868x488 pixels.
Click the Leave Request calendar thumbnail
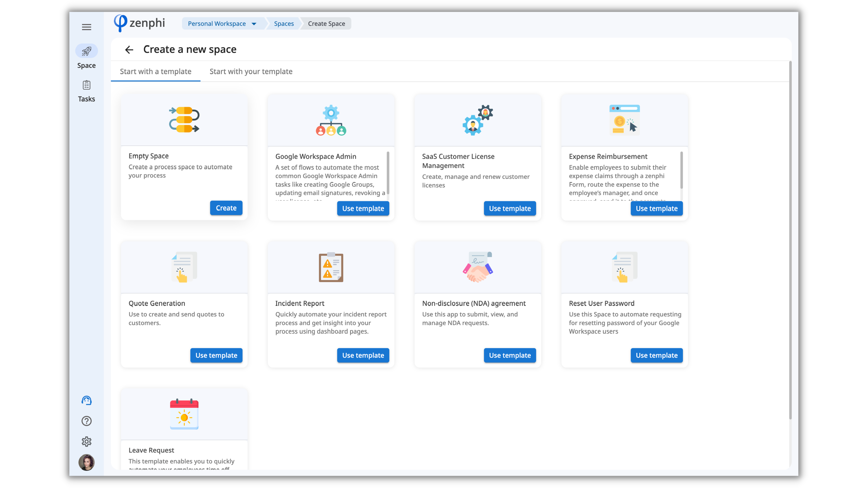tap(184, 414)
